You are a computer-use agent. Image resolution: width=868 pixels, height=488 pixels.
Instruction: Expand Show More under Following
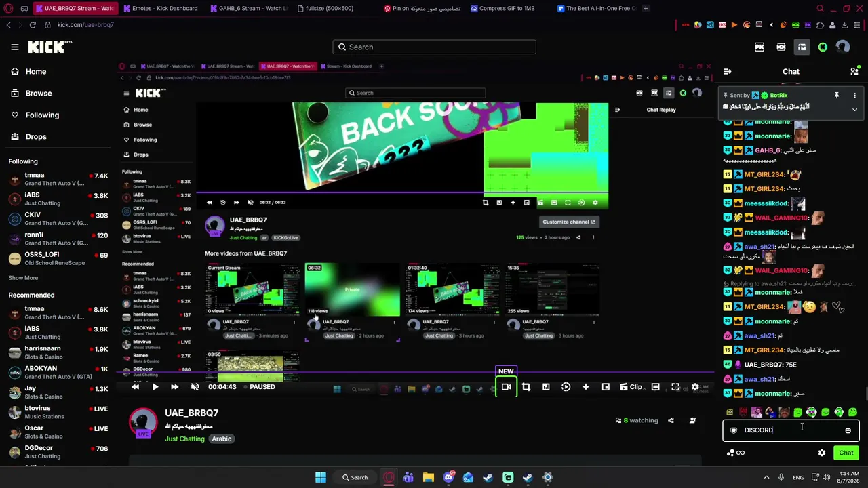(x=23, y=278)
